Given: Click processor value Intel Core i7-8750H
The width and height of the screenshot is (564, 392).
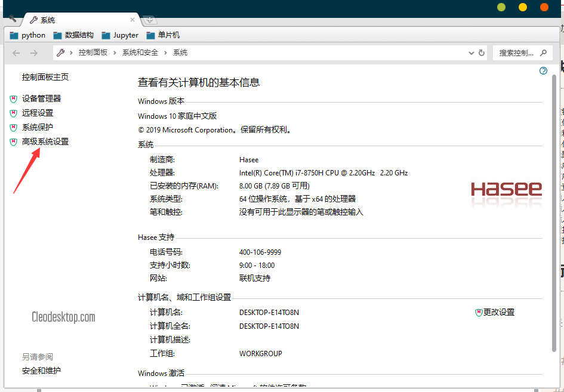Looking at the screenshot, I should (x=323, y=173).
